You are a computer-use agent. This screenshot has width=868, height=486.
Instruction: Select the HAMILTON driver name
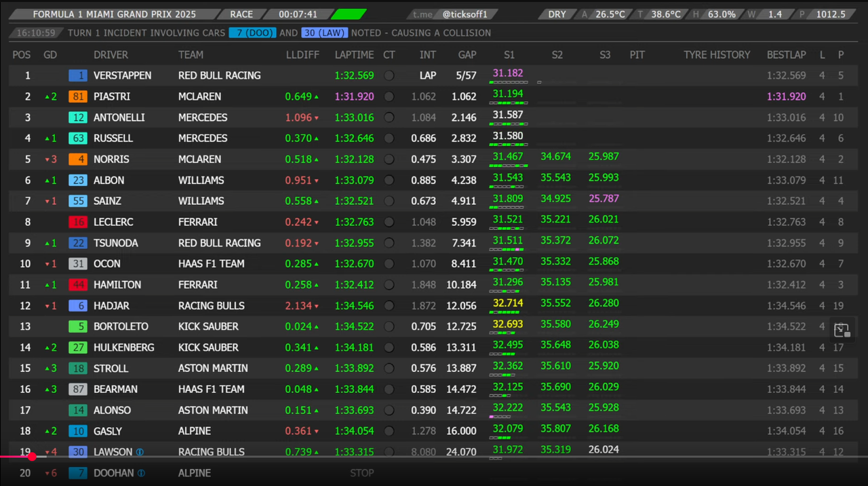coord(117,285)
